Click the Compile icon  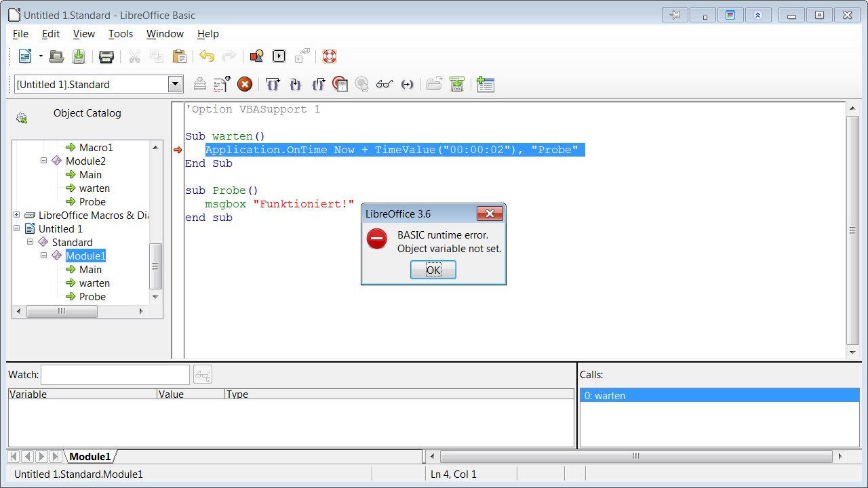coord(200,84)
